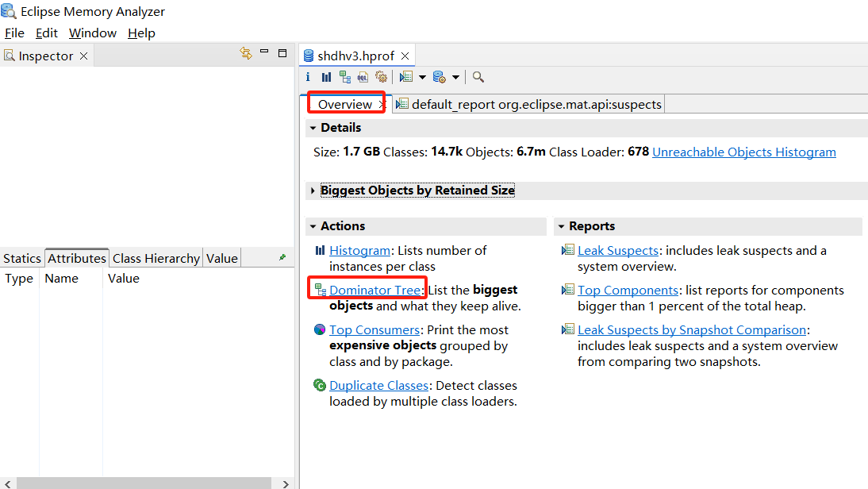Switch to the Attributes tab

click(77, 258)
